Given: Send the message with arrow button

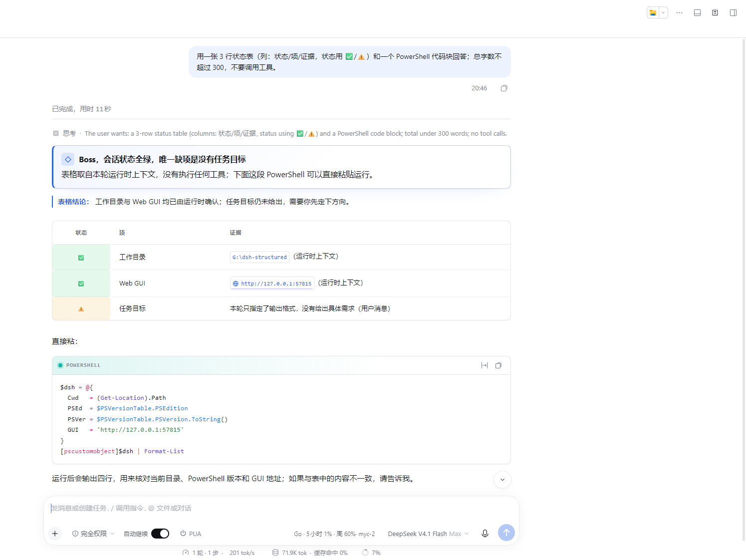Looking at the screenshot, I should 506,533.
